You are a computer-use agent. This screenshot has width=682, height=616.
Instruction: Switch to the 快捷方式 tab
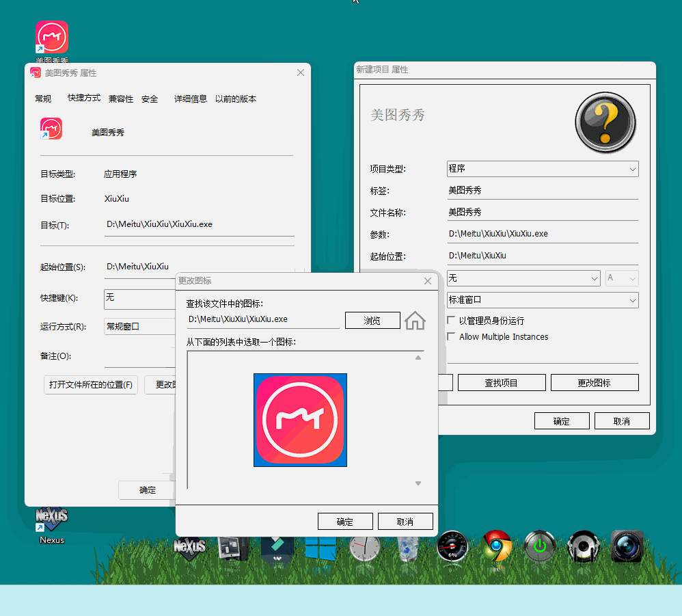click(84, 98)
